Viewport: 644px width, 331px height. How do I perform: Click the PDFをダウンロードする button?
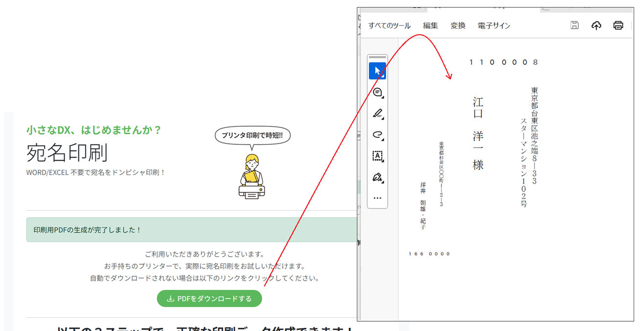[x=209, y=299]
